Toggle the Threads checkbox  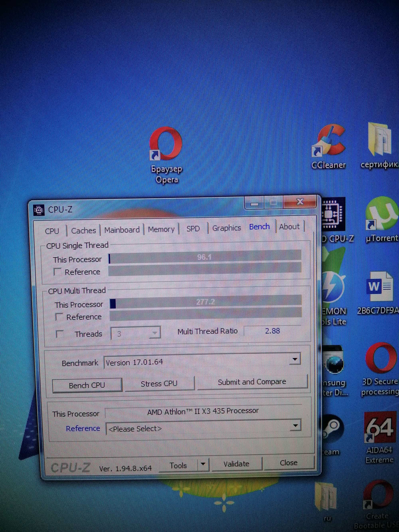tap(60, 334)
